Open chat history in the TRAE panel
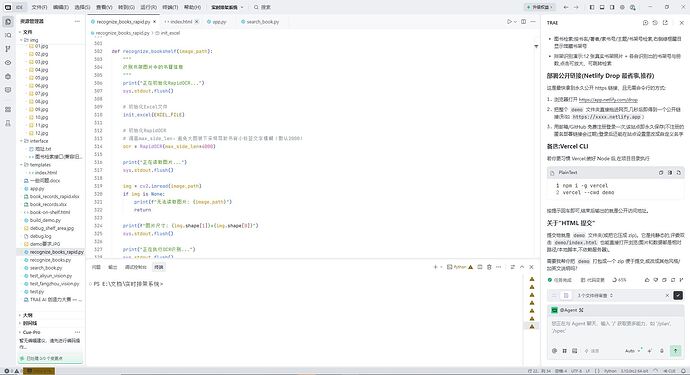The height and width of the screenshot is (375, 690). [x=655, y=22]
